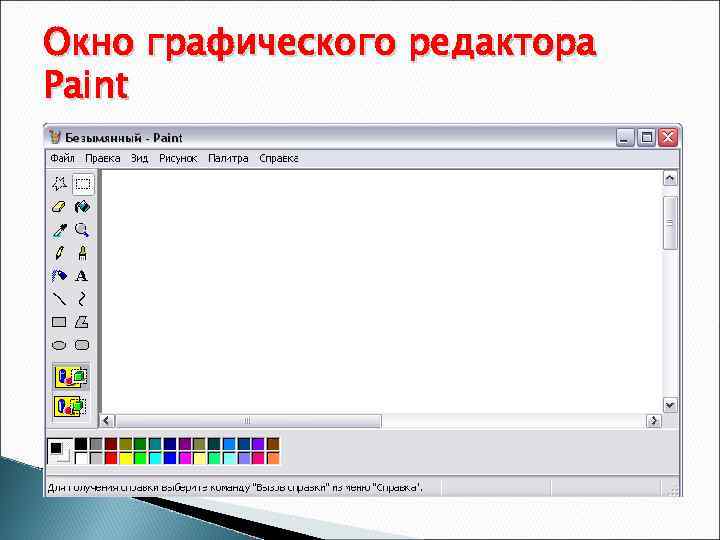Select the Text tool
This screenshot has width=720, height=540.
[82, 276]
